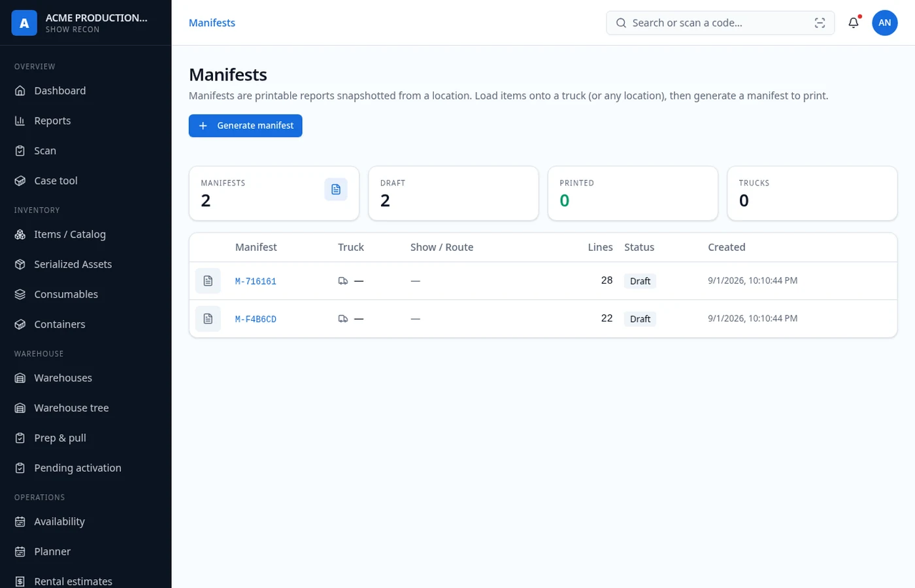Click the Manifests breadcrumb link
Image resolution: width=915 pixels, height=588 pixels.
click(212, 23)
